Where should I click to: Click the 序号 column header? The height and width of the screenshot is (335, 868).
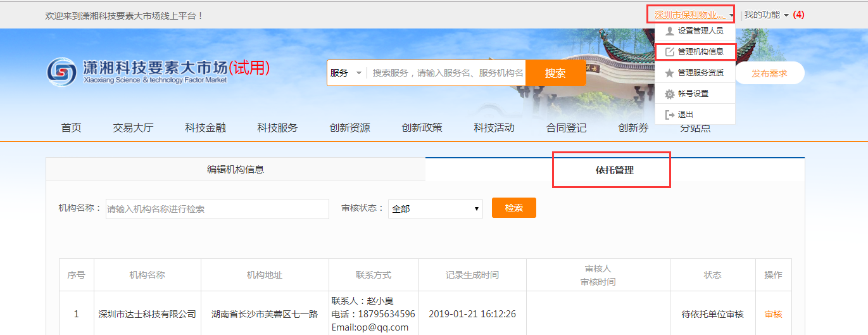point(77,275)
